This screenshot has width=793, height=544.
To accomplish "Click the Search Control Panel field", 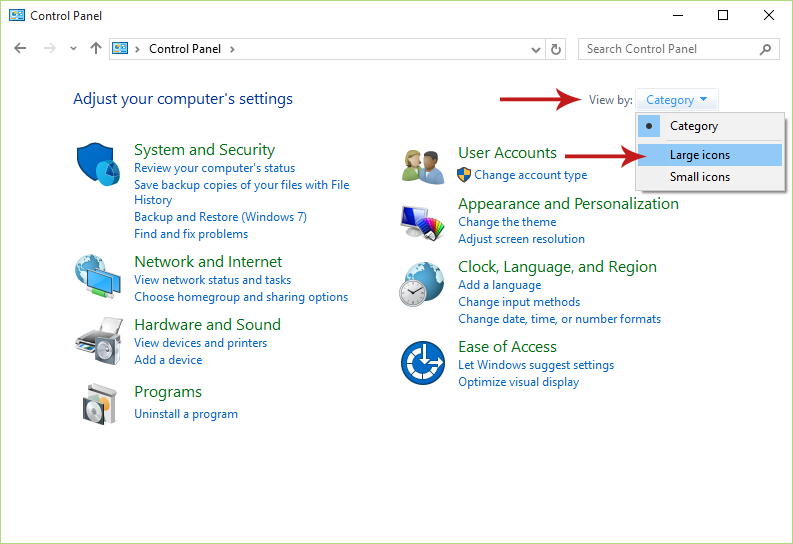I will (670, 49).
